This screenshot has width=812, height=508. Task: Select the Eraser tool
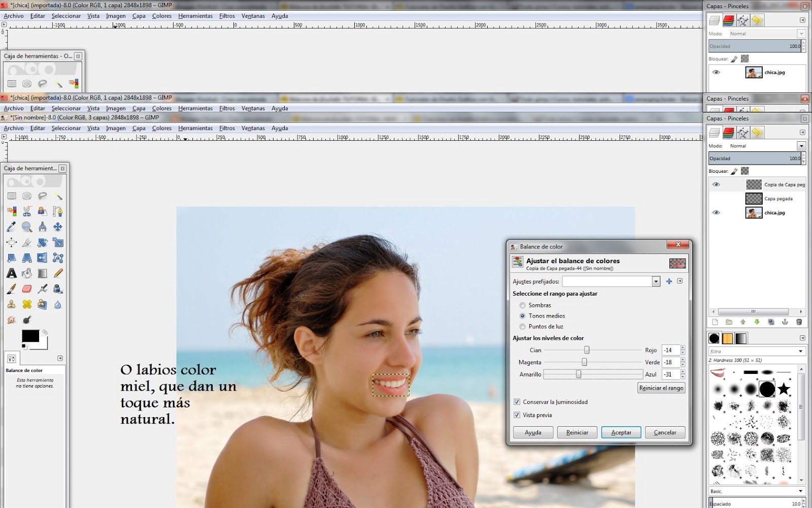(x=27, y=289)
